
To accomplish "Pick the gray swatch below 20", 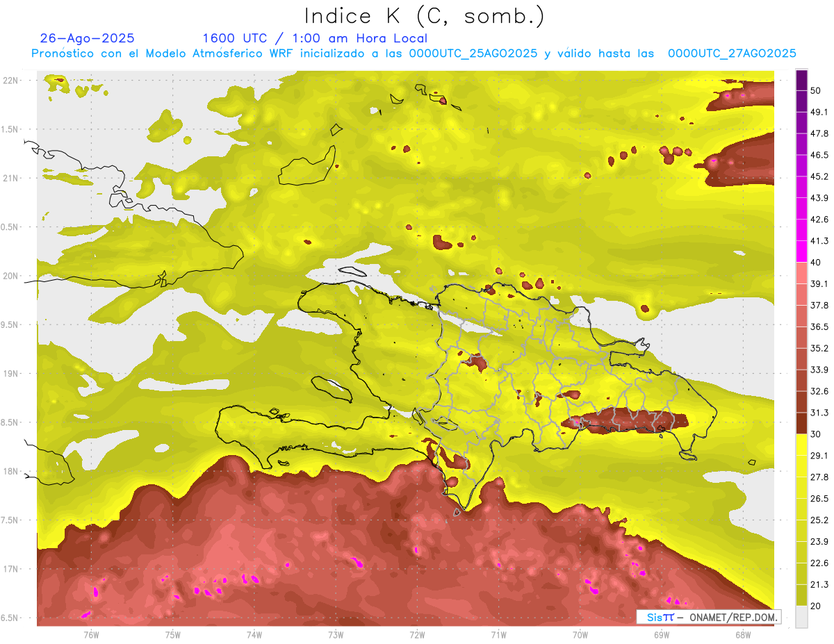I will pos(801,617).
